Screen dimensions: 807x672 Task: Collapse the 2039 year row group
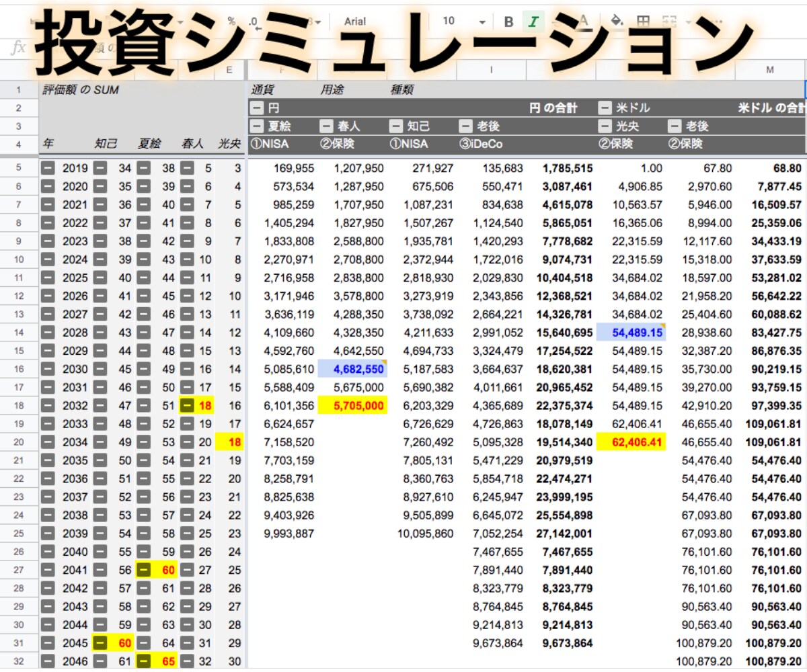48,533
